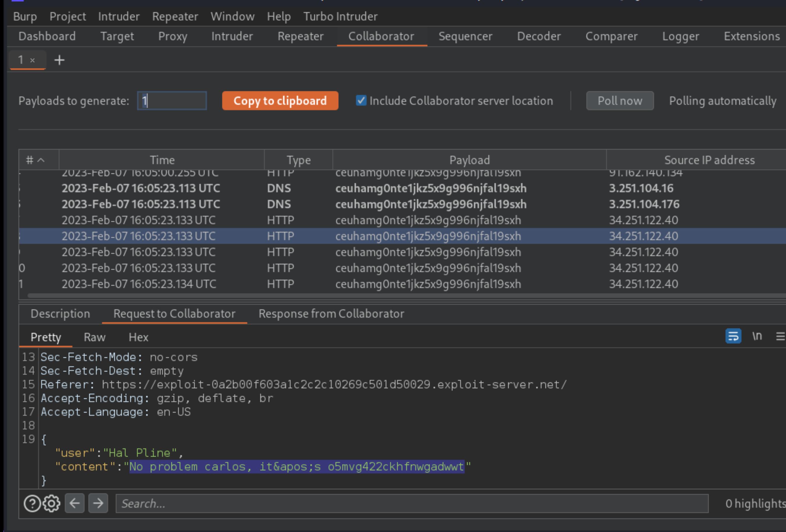The image size is (786, 532).
Task: Go to previous search match arrow
Action: coord(75,503)
